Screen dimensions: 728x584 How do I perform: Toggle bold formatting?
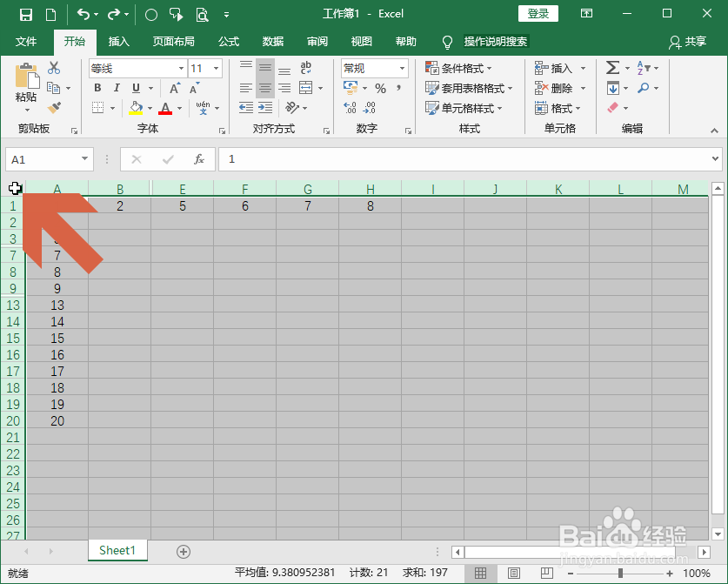pyautogui.click(x=97, y=88)
